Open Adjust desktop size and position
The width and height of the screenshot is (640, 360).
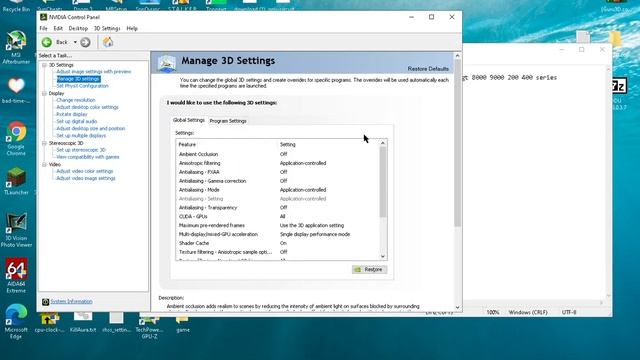91,128
